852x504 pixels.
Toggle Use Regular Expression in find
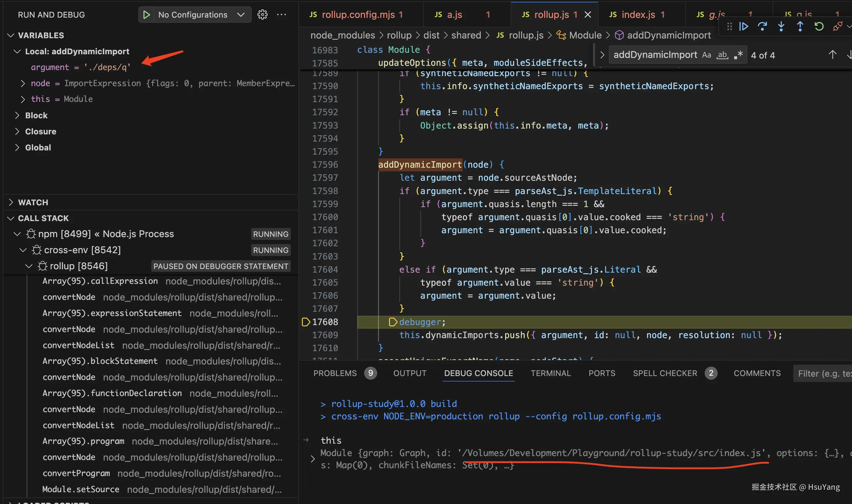point(738,55)
